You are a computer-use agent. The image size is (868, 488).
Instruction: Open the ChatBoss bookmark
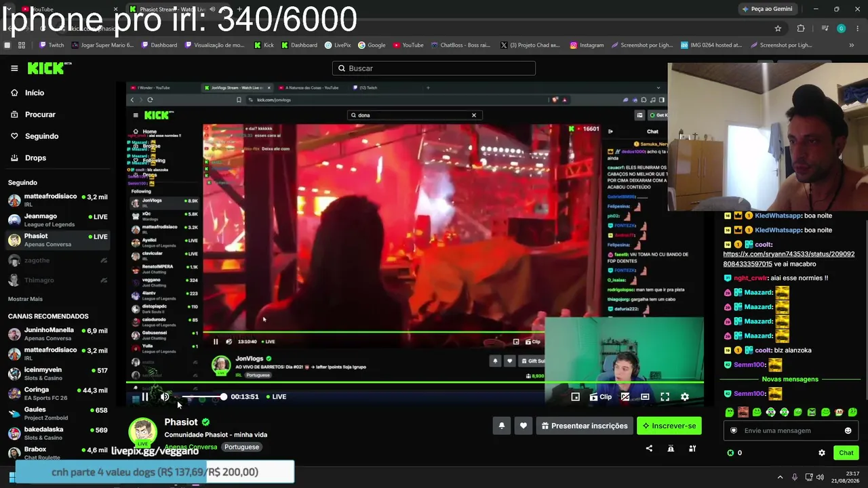pyautogui.click(x=460, y=45)
